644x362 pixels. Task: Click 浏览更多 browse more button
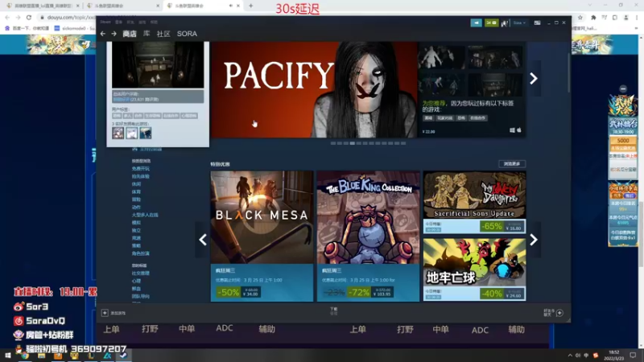pyautogui.click(x=512, y=164)
